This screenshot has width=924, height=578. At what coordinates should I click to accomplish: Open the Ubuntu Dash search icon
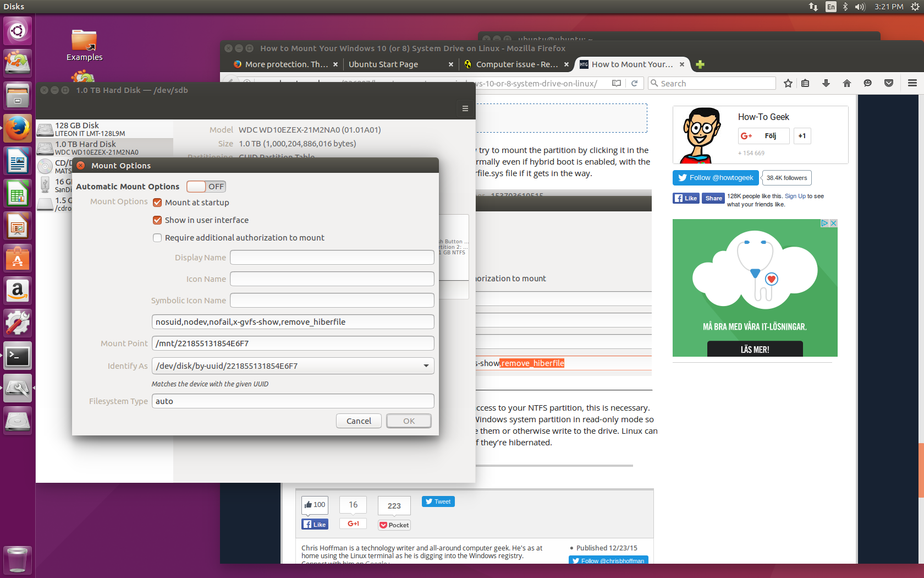pos(18,31)
